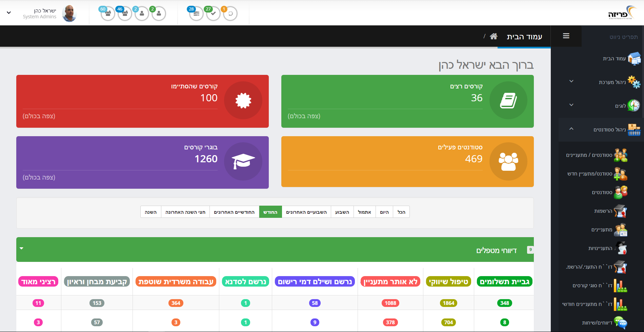Viewport: 644px width, 332px height.
Task: Select the החודשיים האחרונים time filter
Action: tap(234, 212)
